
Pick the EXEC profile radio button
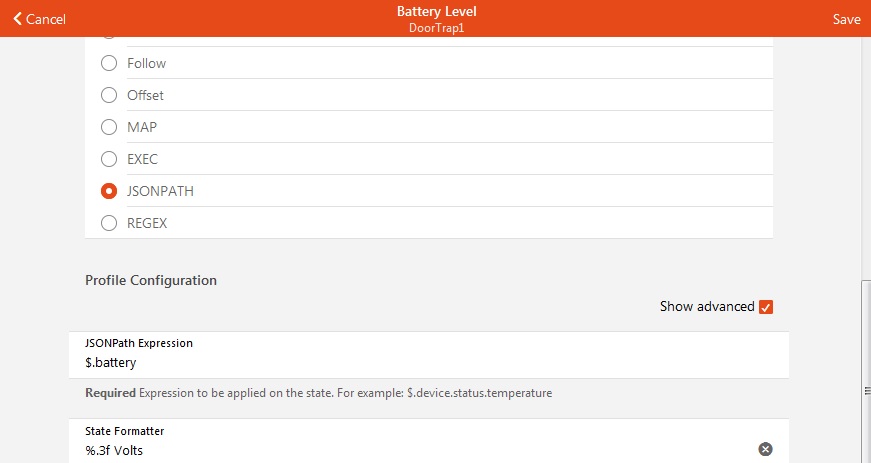(109, 159)
